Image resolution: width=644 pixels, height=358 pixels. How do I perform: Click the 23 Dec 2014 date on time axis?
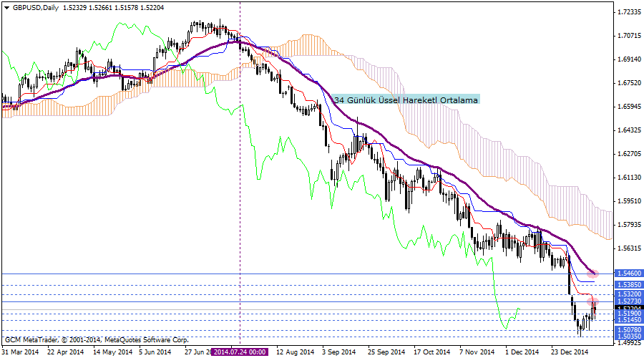570,352
